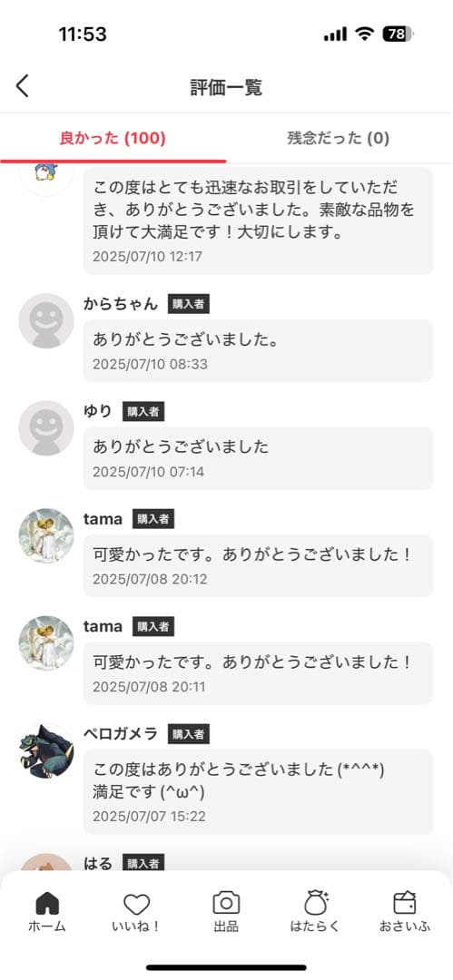Open からちゃん's default avatar
453x980 pixels.
(x=46, y=320)
